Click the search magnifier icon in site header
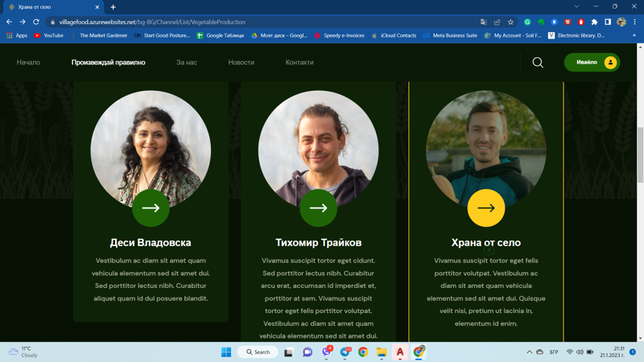The image size is (644, 362). tap(538, 62)
